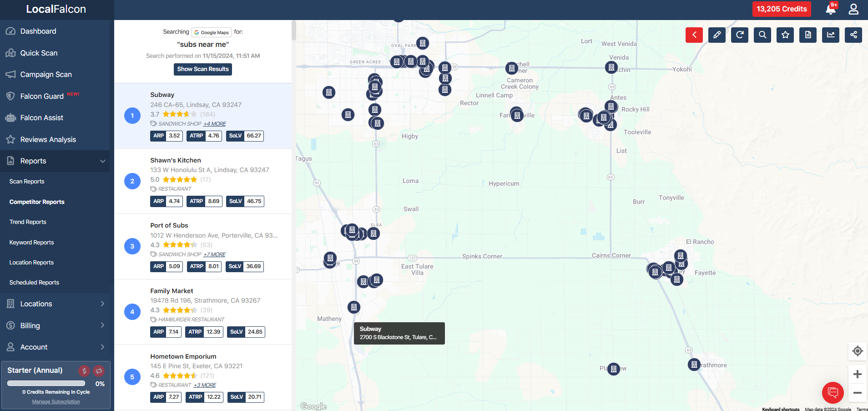Open the Manage Subscription link
868x411 pixels.
coord(56,401)
